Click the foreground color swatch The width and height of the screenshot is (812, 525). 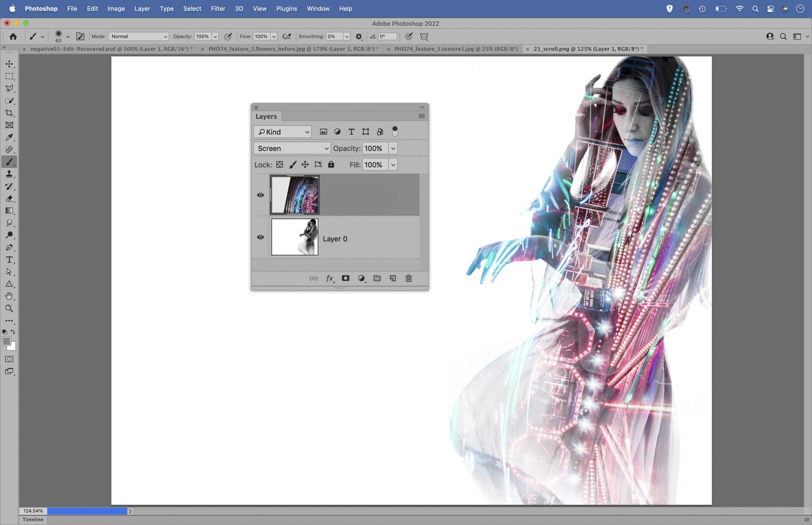[x=6, y=341]
